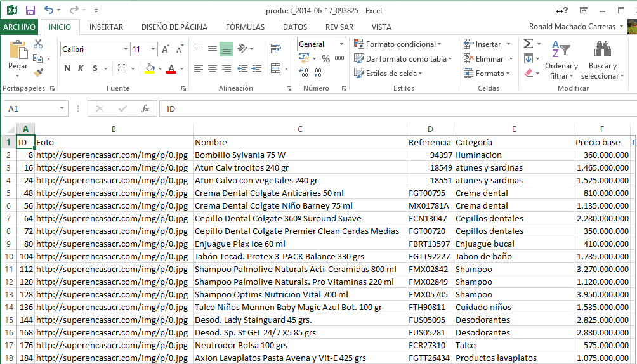Click the AutoSum sigma icon
The height and width of the screenshot is (364, 637).
pyautogui.click(x=528, y=44)
